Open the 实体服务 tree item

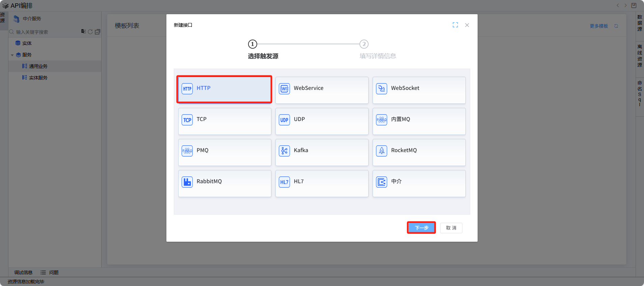tap(38, 78)
